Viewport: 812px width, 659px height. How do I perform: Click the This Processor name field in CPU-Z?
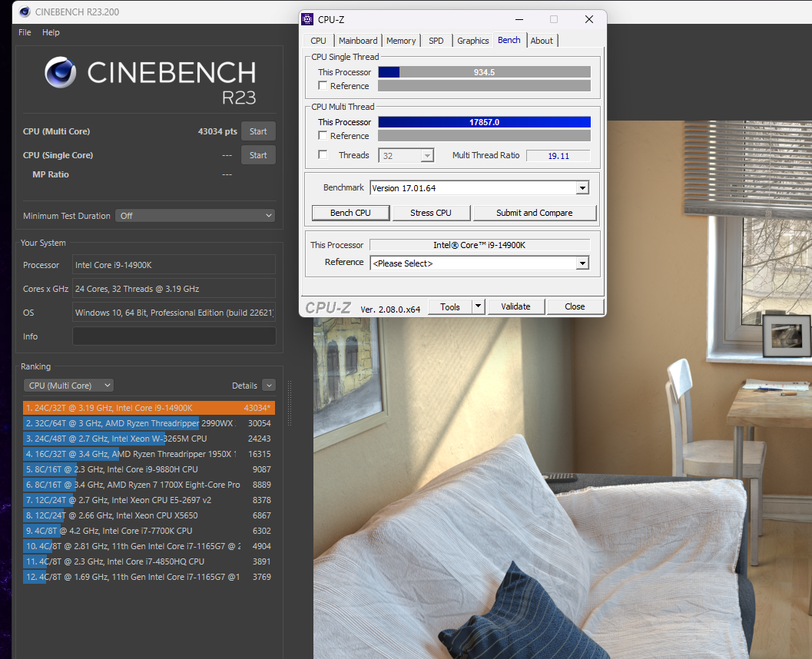point(479,245)
